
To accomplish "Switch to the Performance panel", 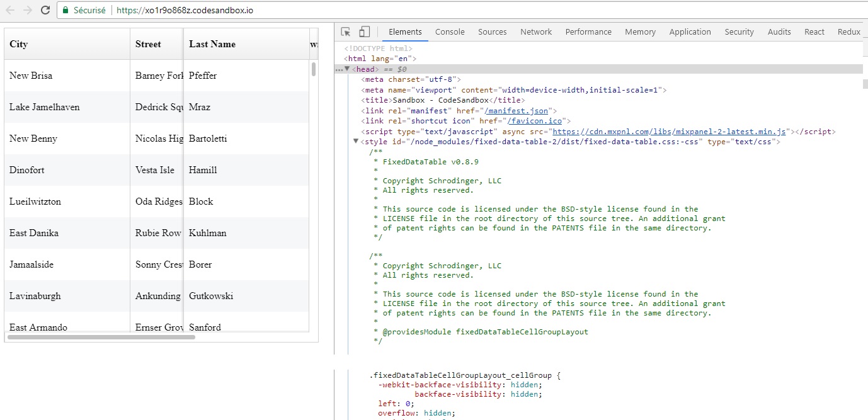I will coord(588,31).
